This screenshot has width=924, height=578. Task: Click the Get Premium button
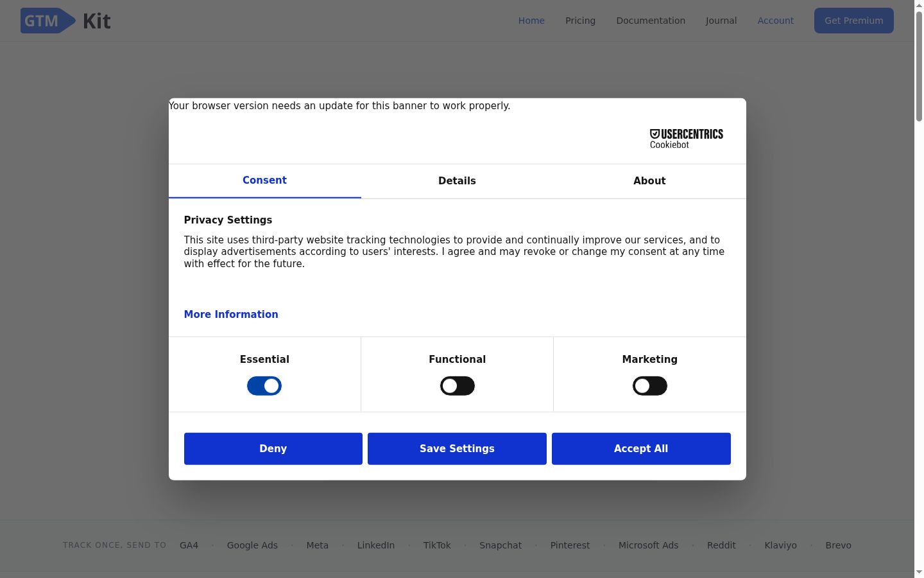click(x=853, y=21)
